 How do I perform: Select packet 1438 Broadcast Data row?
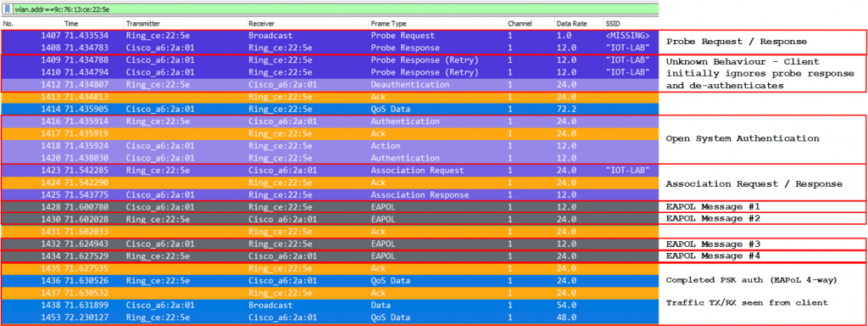330,305
